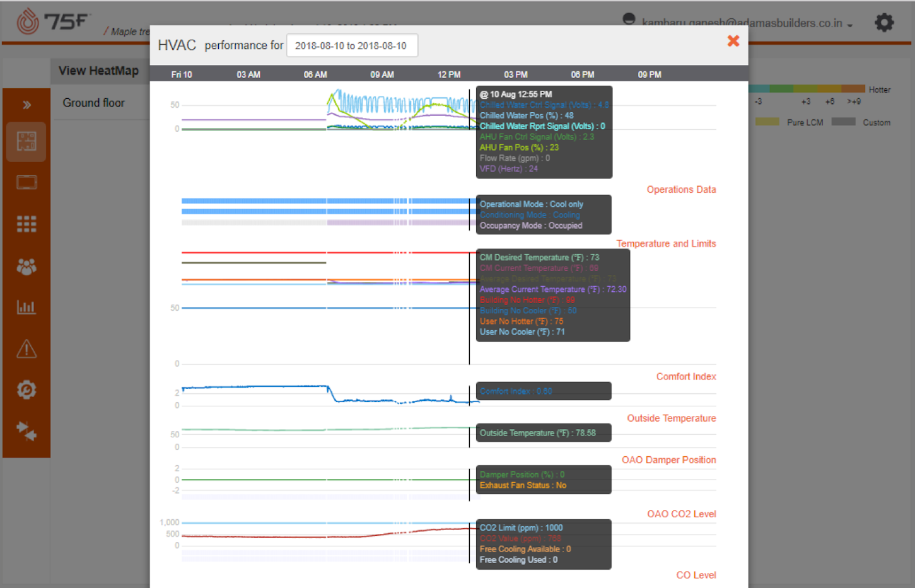Viewport: 915px width, 588px height.
Task: Click the OAO Damper Position label
Action: pos(668,459)
